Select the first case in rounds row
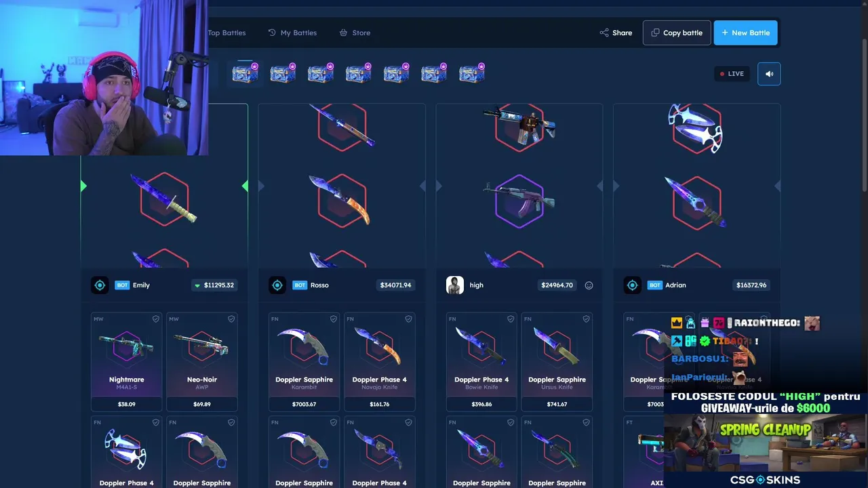The image size is (868, 488). click(245, 73)
